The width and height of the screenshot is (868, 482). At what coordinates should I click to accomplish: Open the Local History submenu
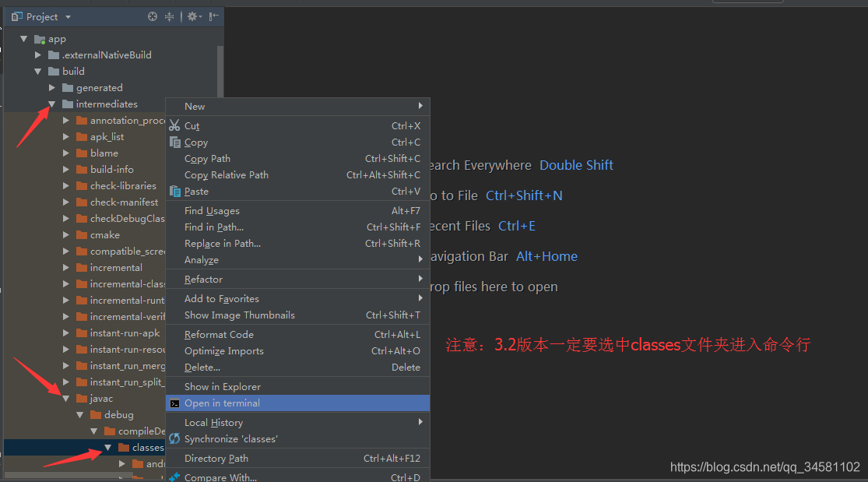(x=298, y=423)
